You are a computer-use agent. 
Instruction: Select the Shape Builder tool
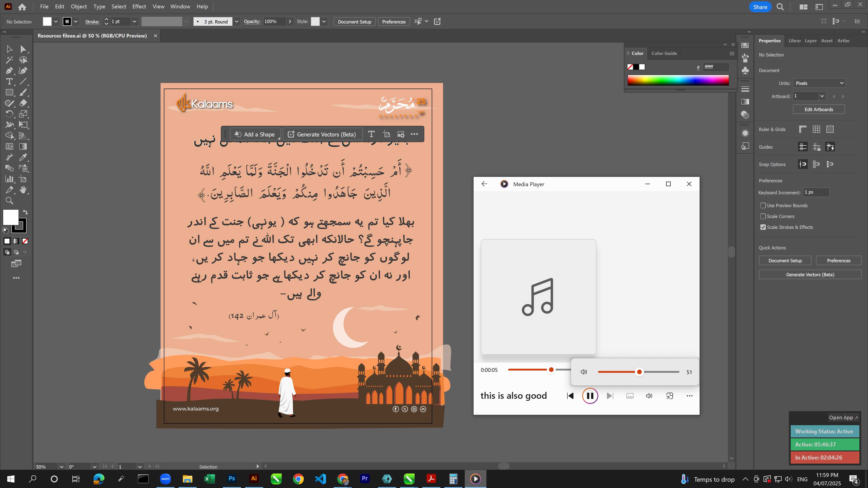click(9, 136)
